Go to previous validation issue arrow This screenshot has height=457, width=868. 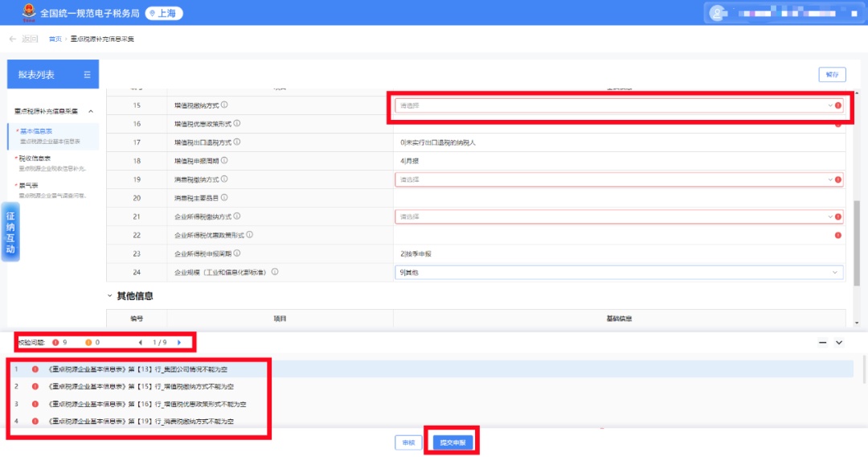(141, 343)
